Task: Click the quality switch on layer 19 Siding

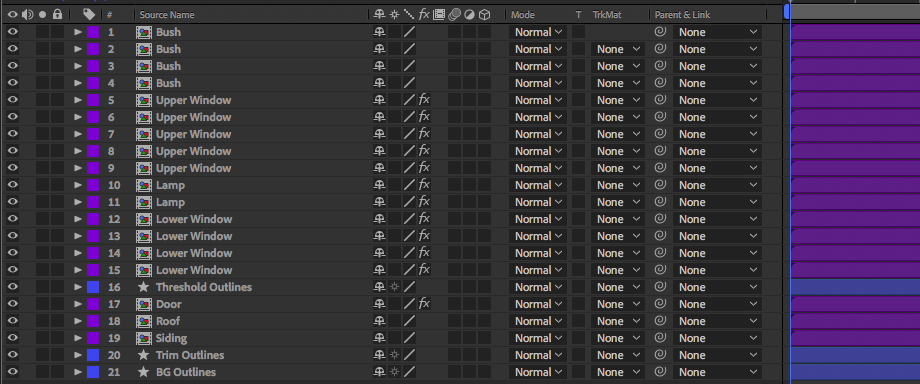Action: click(x=410, y=338)
